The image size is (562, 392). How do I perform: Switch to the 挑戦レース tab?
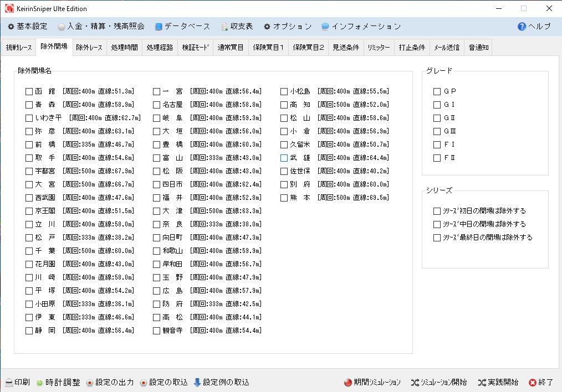[x=19, y=47]
